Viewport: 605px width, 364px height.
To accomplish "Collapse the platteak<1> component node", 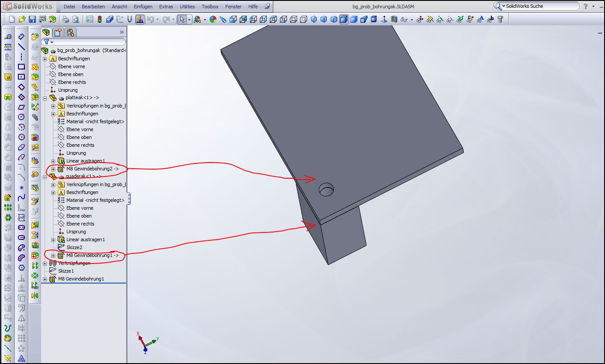I will click(45, 98).
